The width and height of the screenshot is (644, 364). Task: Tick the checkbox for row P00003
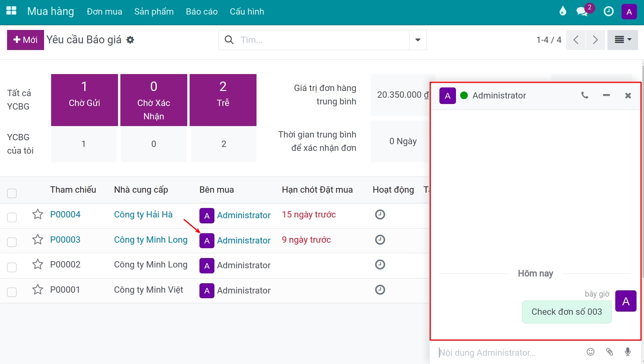click(x=12, y=242)
